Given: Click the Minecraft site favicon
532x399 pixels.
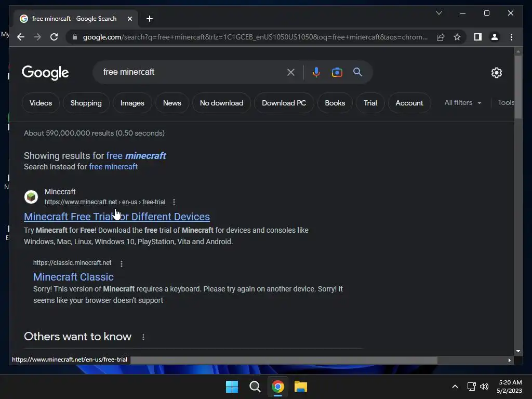Looking at the screenshot, I should coord(31,197).
